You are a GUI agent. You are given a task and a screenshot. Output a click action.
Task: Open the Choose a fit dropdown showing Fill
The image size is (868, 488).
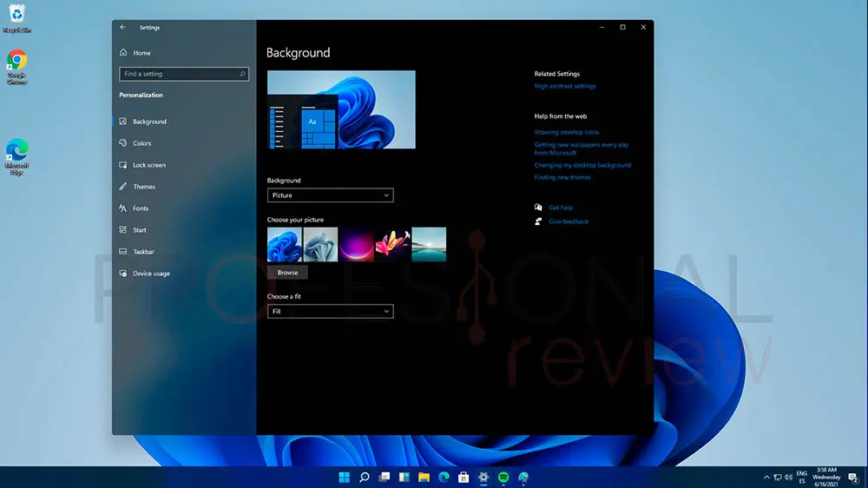tap(331, 312)
